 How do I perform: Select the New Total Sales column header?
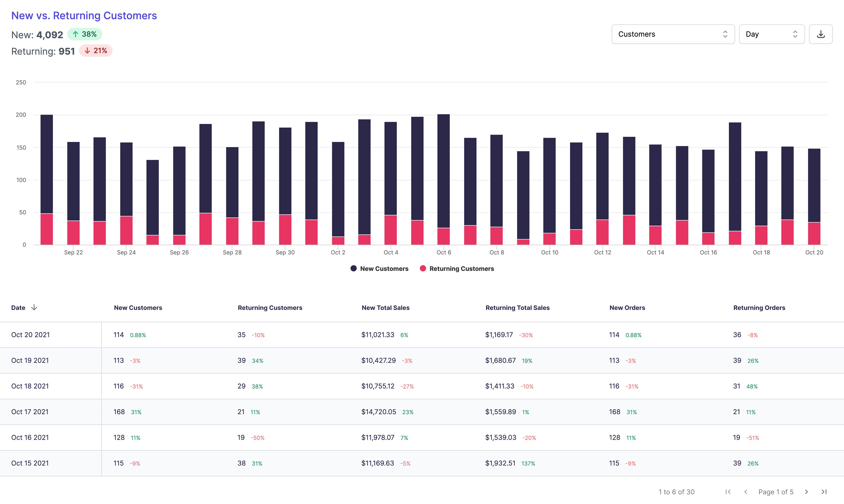click(386, 307)
